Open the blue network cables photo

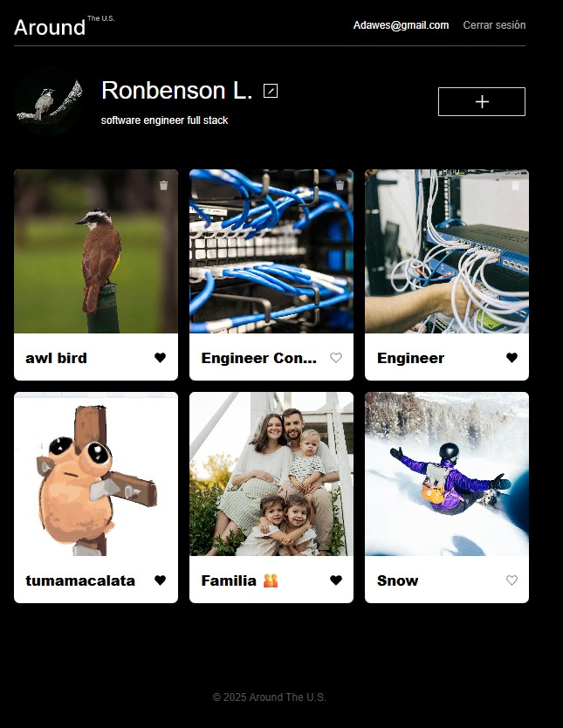pyautogui.click(x=271, y=251)
